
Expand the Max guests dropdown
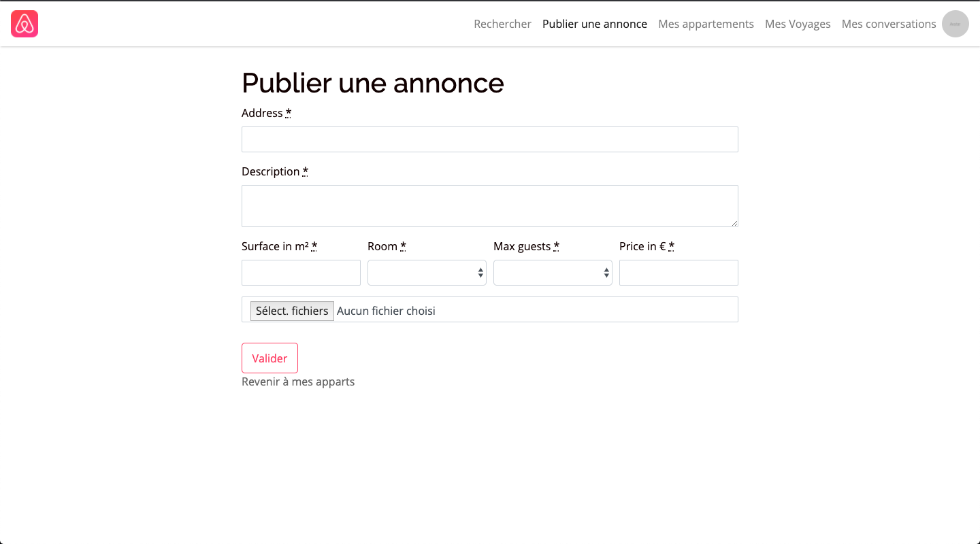click(553, 273)
